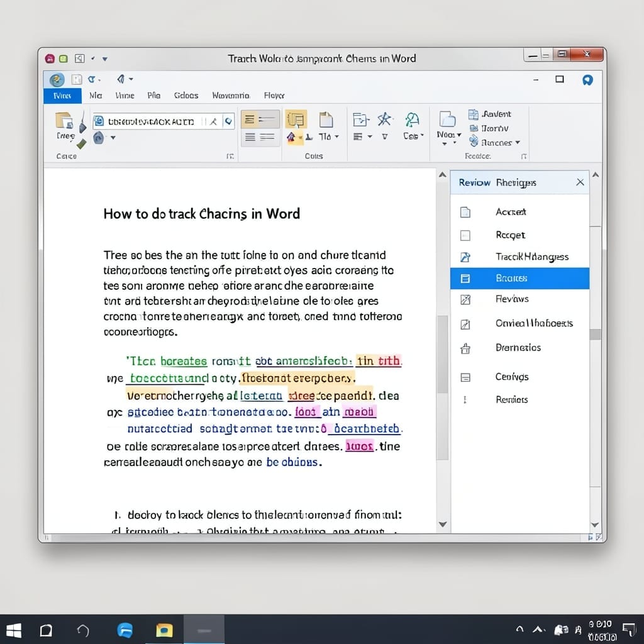The height and width of the screenshot is (644, 644).
Task: Click the Review pane scroll down arrow
Action: [x=595, y=525]
